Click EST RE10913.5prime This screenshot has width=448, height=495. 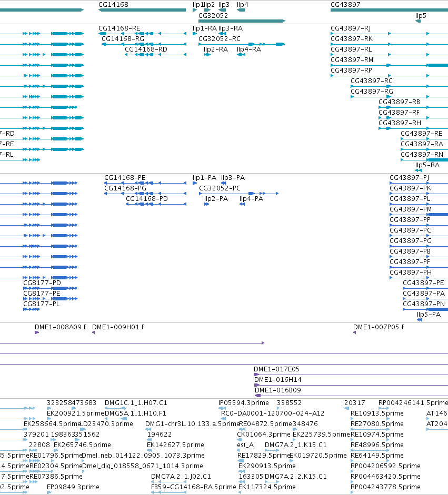click(377, 413)
